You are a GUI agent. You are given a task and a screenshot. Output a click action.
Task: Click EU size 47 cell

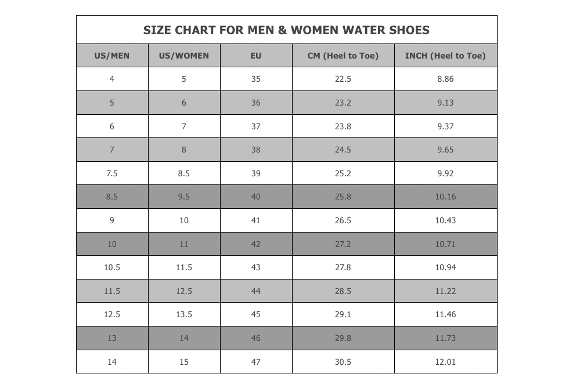(x=256, y=362)
